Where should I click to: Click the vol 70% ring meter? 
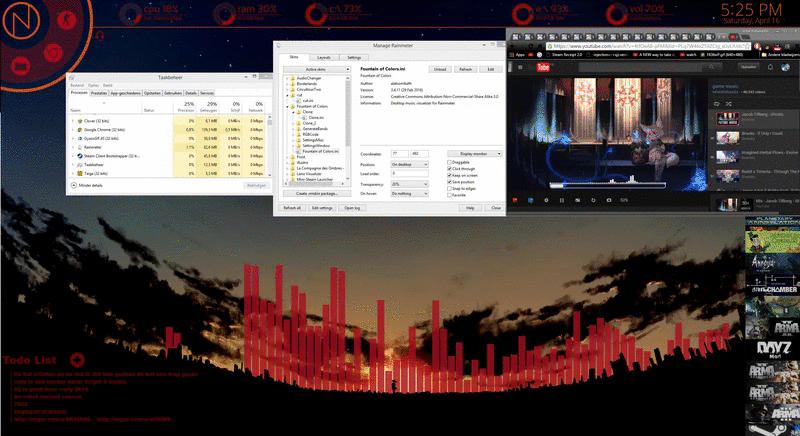pyautogui.click(x=616, y=14)
